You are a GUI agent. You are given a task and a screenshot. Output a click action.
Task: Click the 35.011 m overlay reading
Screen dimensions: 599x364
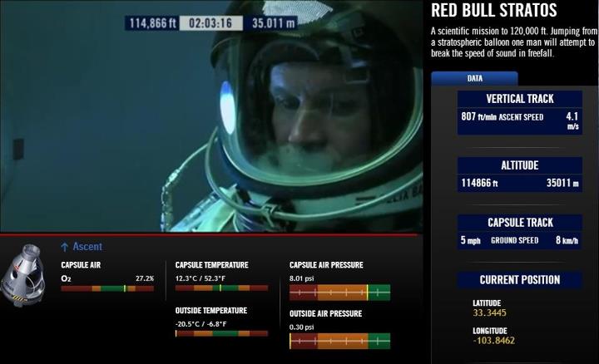[x=274, y=23]
